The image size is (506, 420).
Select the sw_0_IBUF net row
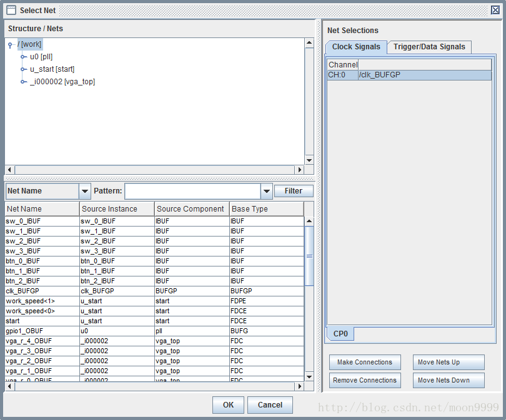pos(154,221)
